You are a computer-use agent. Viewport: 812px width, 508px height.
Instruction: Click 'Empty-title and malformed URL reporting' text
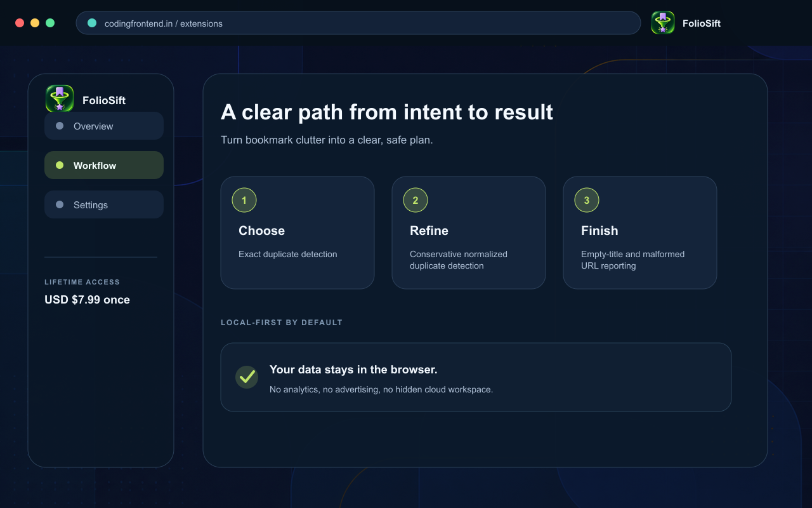pos(632,260)
